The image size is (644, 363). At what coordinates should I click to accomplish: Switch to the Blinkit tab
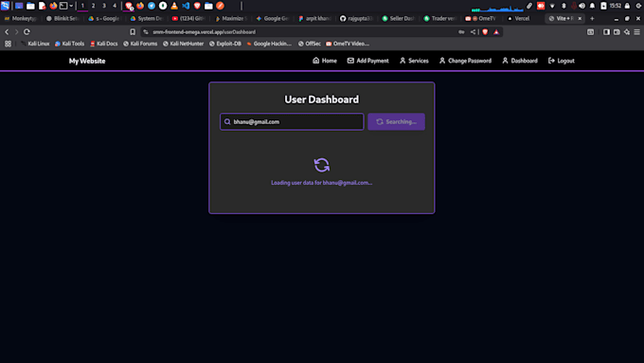point(63,19)
